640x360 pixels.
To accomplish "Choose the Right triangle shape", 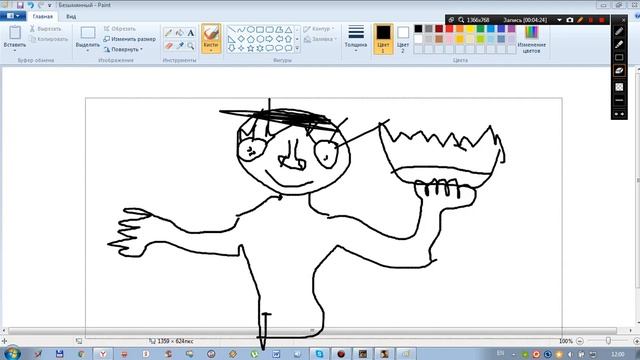I will (x=231, y=39).
